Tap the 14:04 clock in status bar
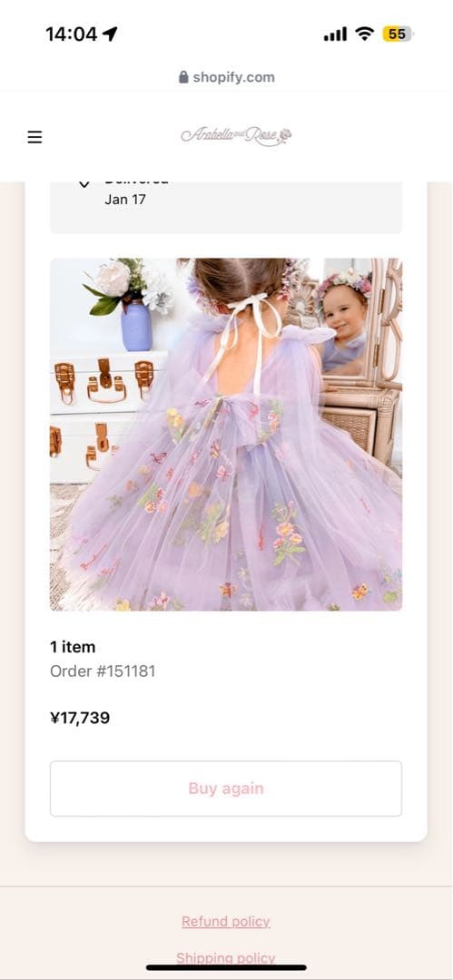 (x=72, y=34)
